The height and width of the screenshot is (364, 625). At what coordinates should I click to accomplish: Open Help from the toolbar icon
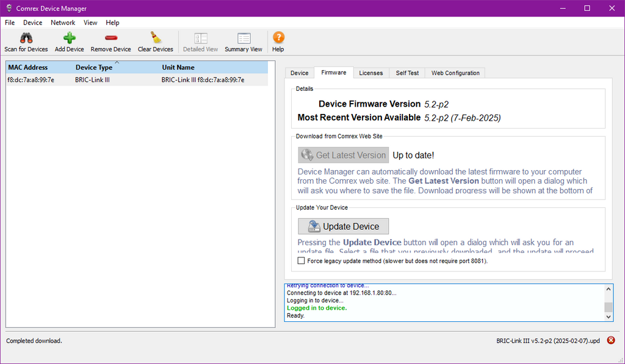(x=278, y=38)
